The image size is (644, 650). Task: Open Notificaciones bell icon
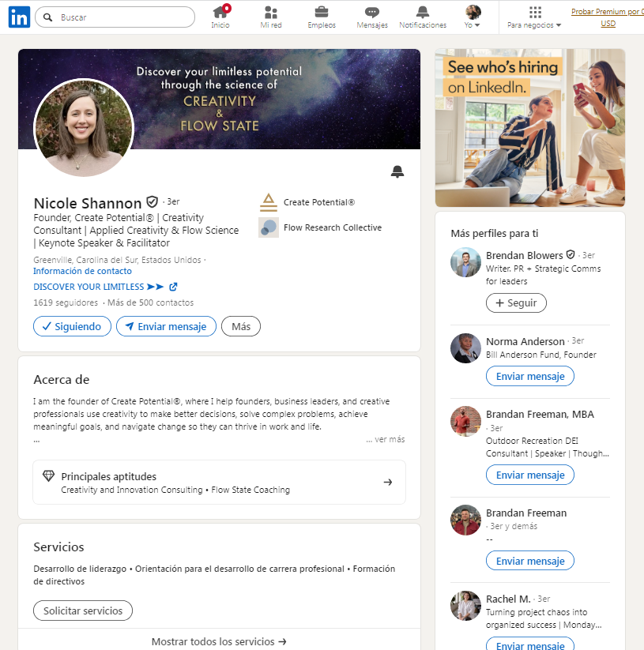pyautogui.click(x=423, y=17)
